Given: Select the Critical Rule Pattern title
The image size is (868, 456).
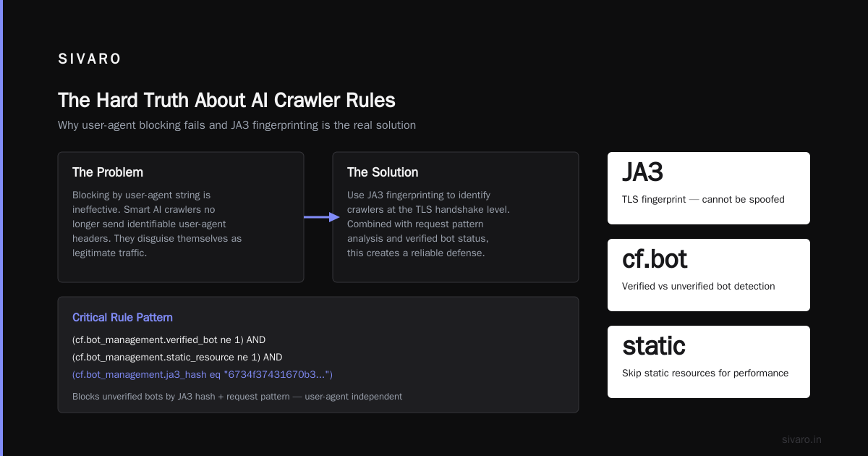Looking at the screenshot, I should pos(122,318).
